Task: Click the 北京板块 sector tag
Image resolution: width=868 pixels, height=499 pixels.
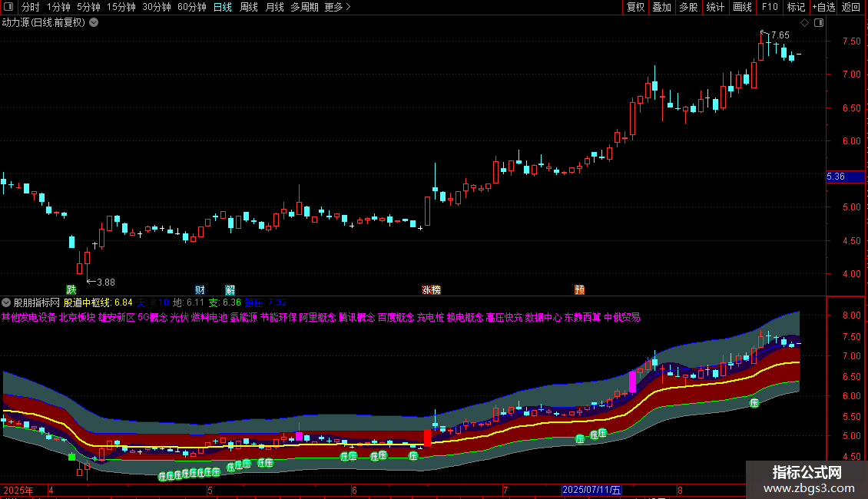Action: click(77, 318)
